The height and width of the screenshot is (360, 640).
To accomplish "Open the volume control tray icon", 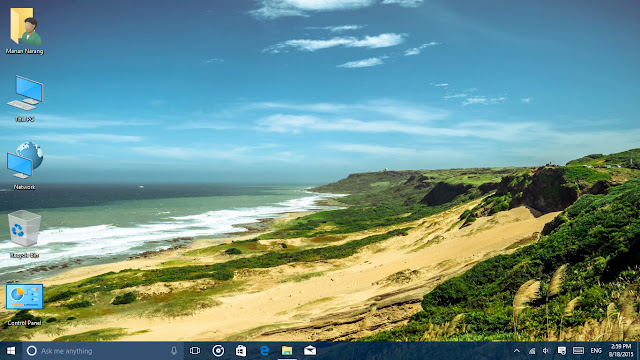I will pos(547,351).
